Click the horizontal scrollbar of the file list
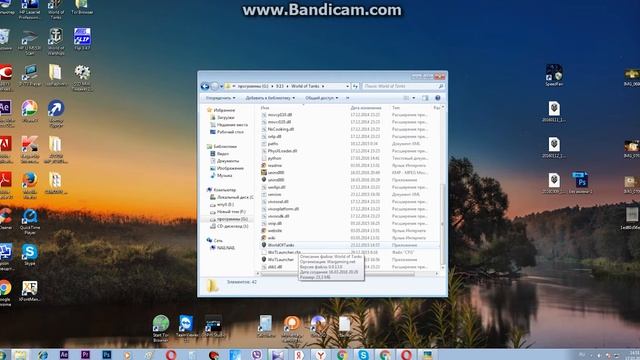The width and height of the screenshot is (640, 360). click(339, 273)
